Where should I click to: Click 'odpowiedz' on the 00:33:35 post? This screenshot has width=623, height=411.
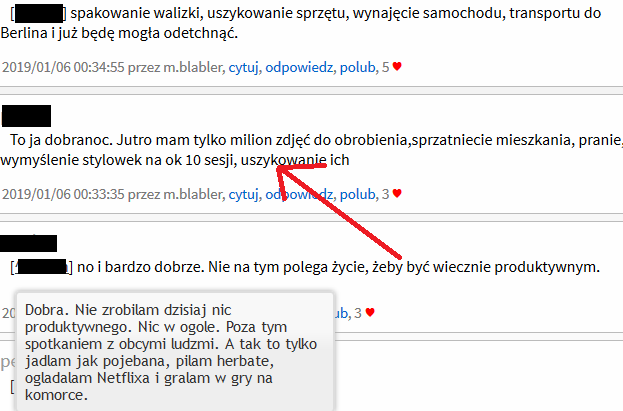click(299, 194)
